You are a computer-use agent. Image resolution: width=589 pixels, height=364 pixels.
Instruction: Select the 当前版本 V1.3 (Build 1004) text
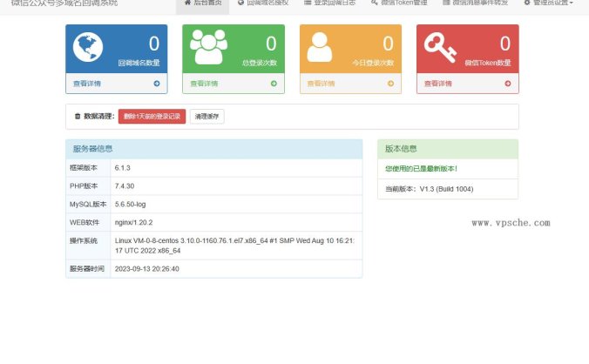(x=429, y=189)
